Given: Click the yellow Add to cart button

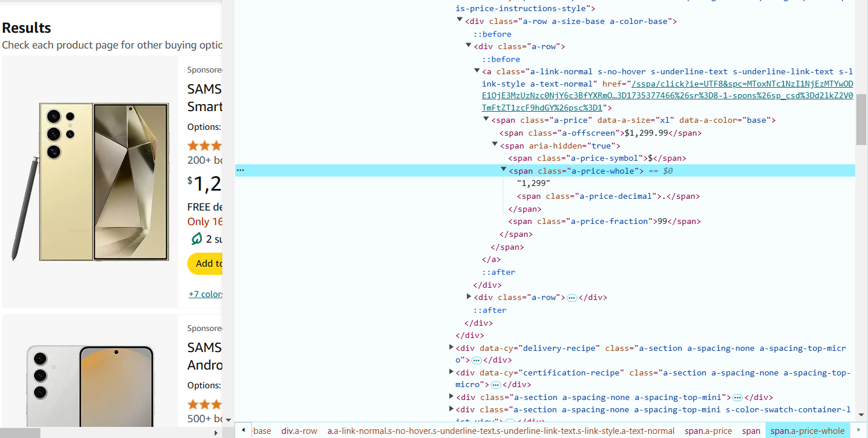Looking at the screenshot, I should click(205, 264).
